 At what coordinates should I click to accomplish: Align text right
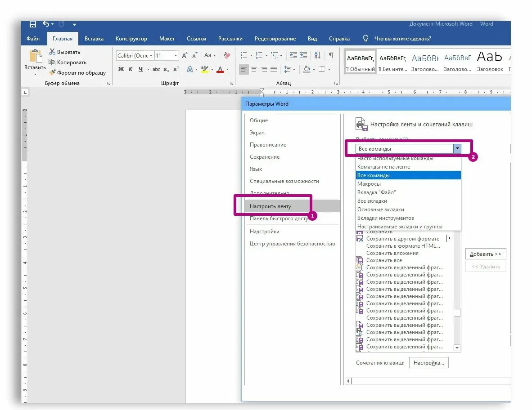[264, 70]
